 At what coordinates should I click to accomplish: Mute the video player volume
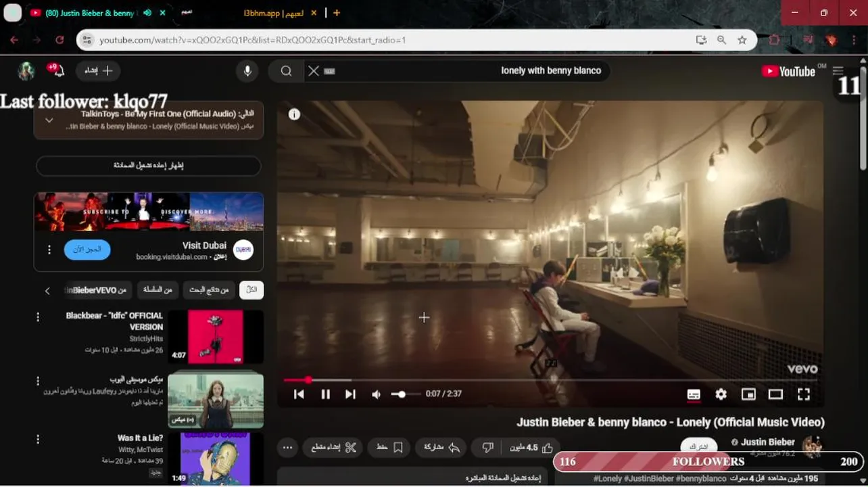[376, 394]
